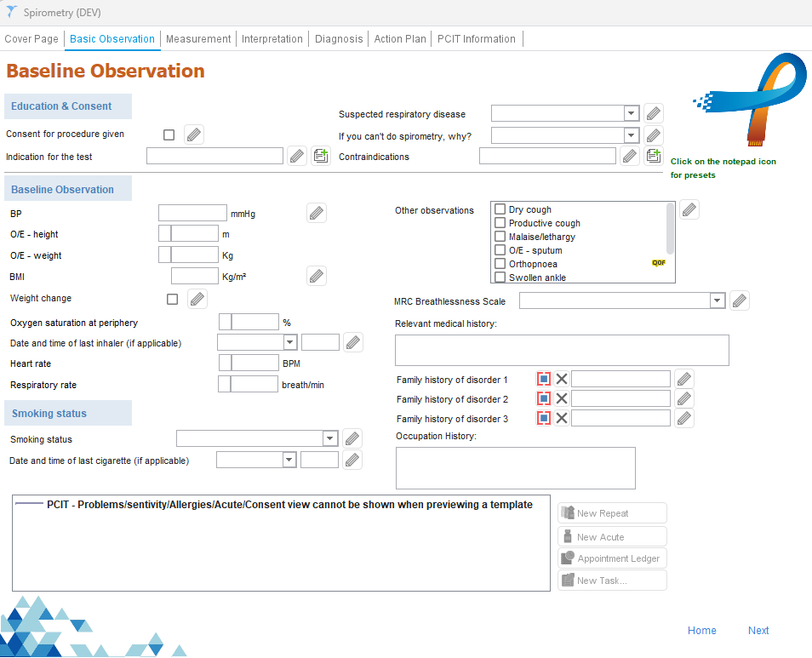Click the pencil icon next to BMI field
The width and height of the screenshot is (812, 658).
317,276
